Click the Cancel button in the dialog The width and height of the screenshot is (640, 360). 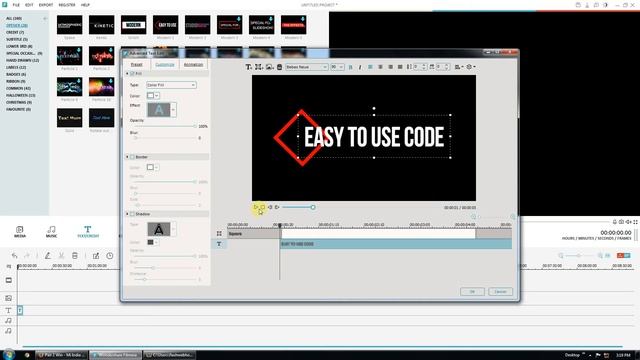(x=500, y=291)
